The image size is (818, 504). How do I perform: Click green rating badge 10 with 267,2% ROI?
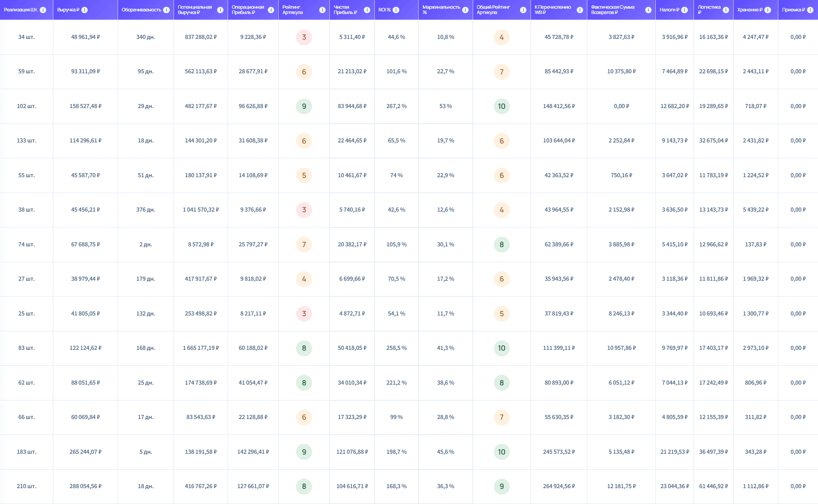point(501,106)
